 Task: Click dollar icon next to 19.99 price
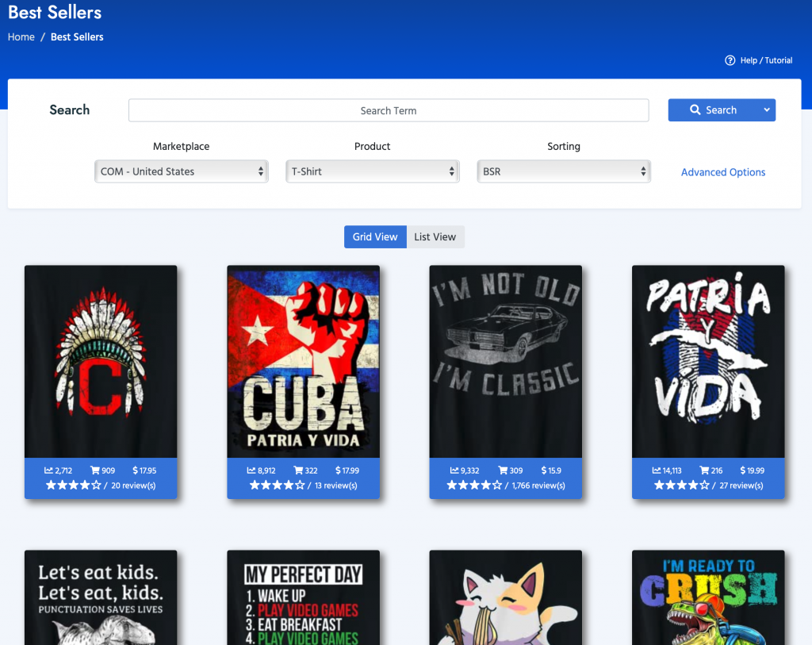point(743,470)
